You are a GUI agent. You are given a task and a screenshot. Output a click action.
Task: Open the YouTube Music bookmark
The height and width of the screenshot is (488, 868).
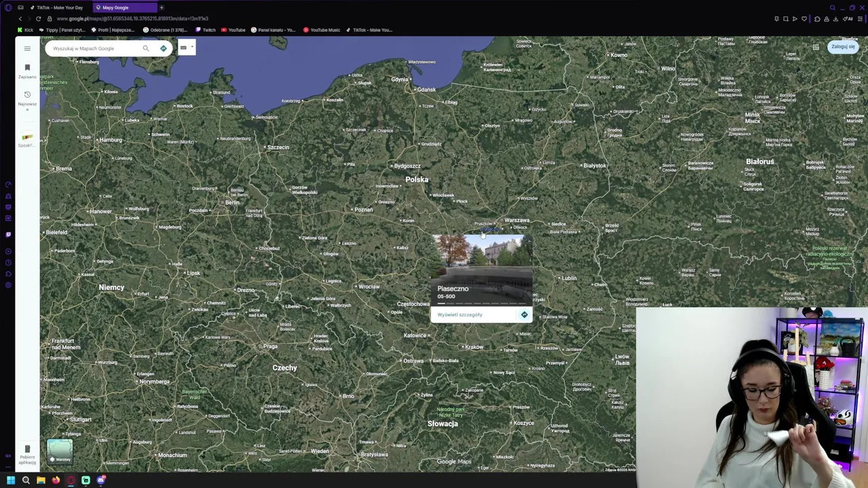[322, 30]
